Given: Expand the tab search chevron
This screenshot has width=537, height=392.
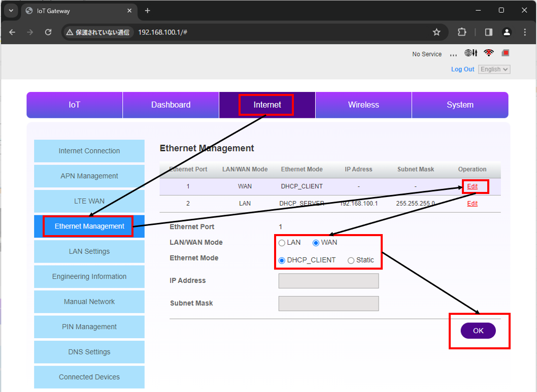Looking at the screenshot, I should [x=11, y=11].
